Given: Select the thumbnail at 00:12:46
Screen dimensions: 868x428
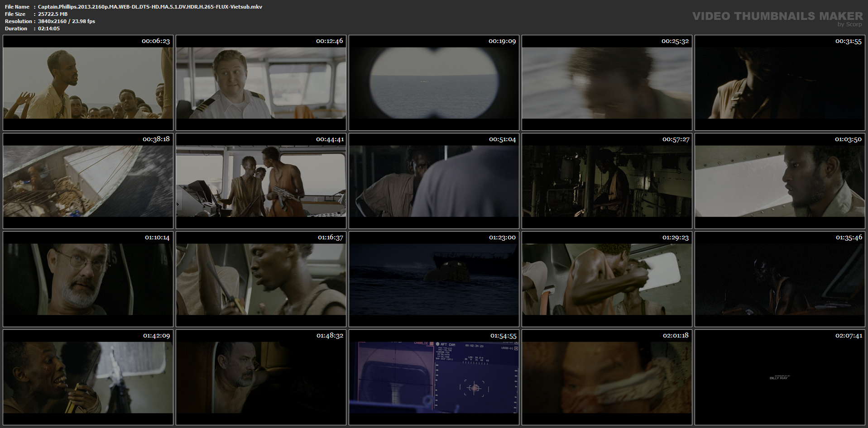Looking at the screenshot, I should tap(261, 83).
